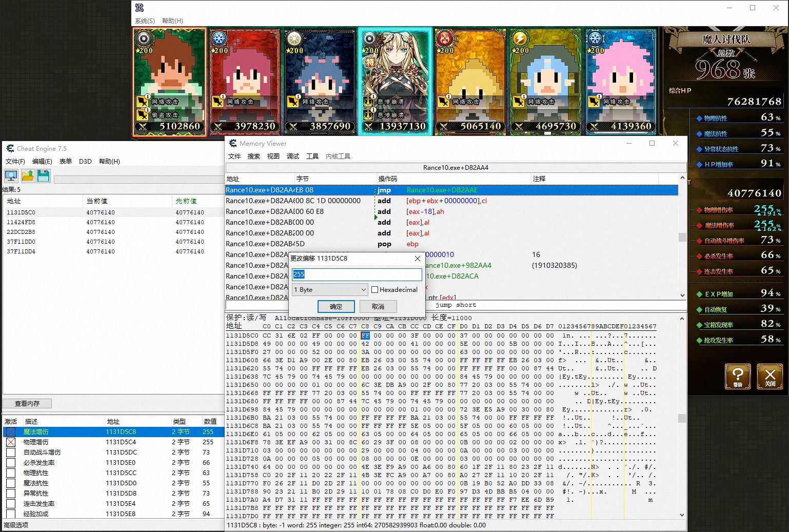Enable the checkbox for 必杀发生率 entry

(11, 463)
